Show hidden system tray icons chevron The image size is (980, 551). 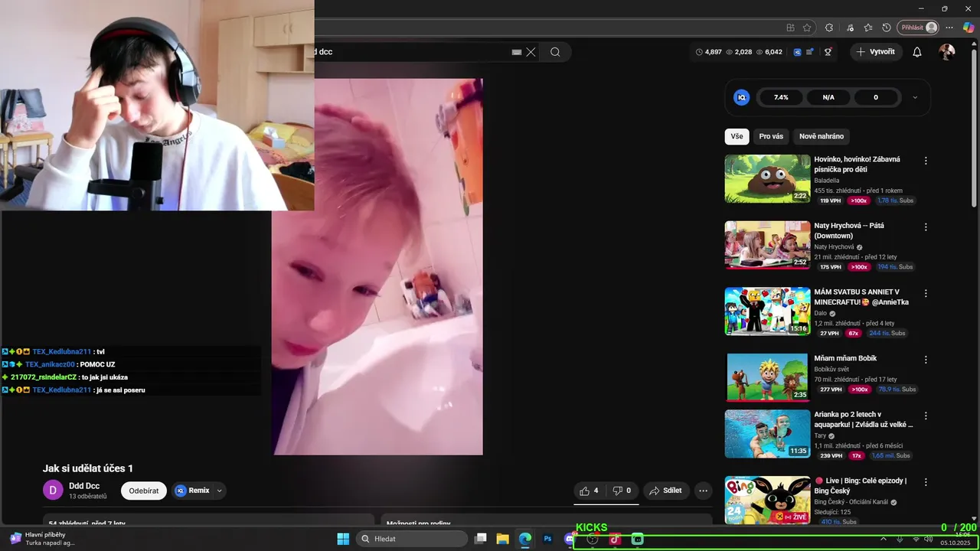(883, 539)
